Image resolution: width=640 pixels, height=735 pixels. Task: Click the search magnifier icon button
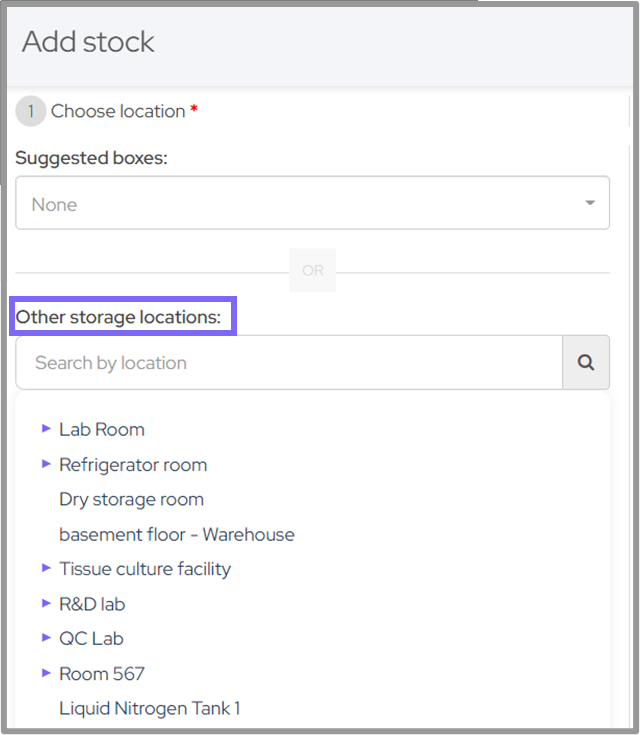[586, 363]
